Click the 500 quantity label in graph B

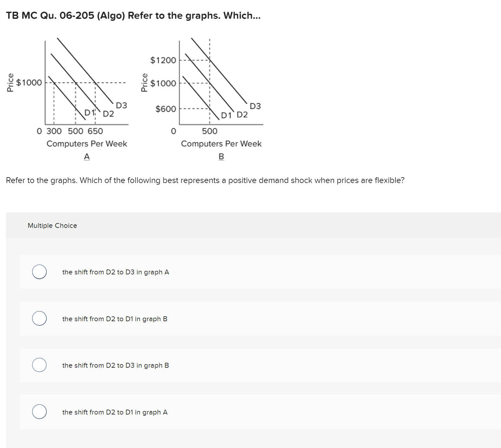pyautogui.click(x=210, y=131)
